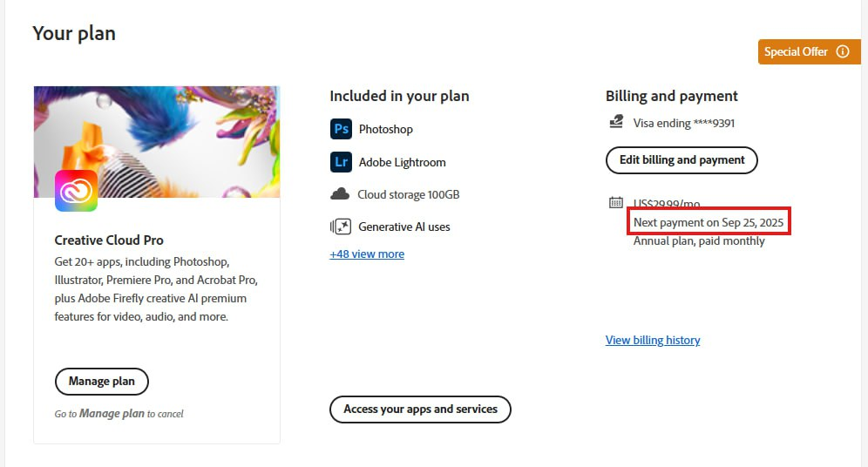Expand the +48 view more link

(367, 254)
